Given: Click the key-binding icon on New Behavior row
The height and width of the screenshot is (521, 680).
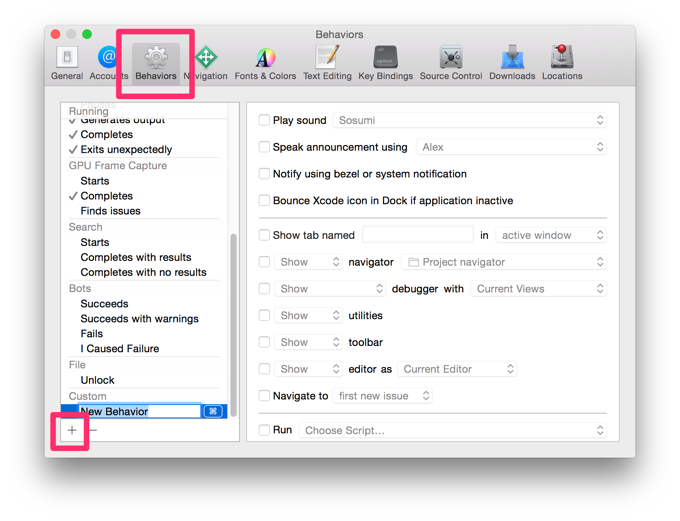Looking at the screenshot, I should (213, 411).
